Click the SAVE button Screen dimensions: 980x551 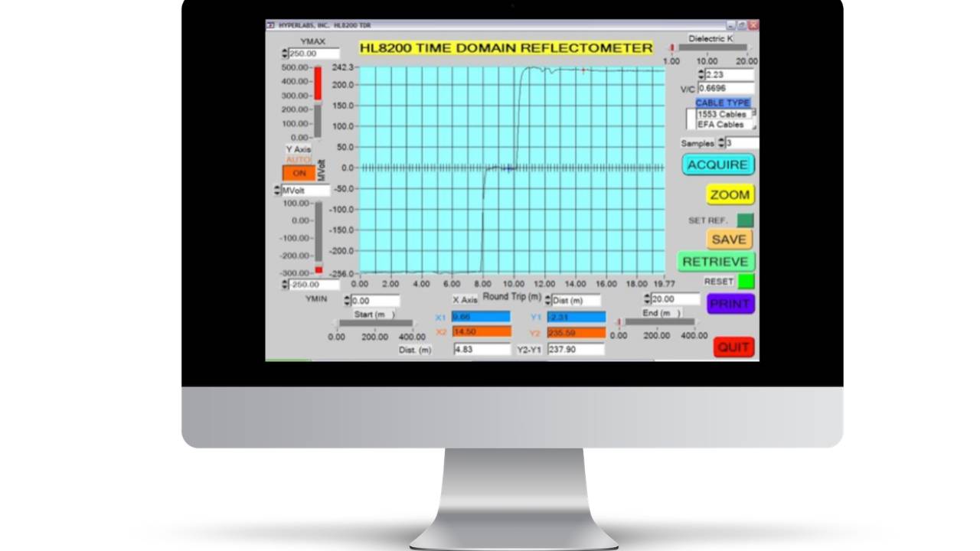(729, 239)
